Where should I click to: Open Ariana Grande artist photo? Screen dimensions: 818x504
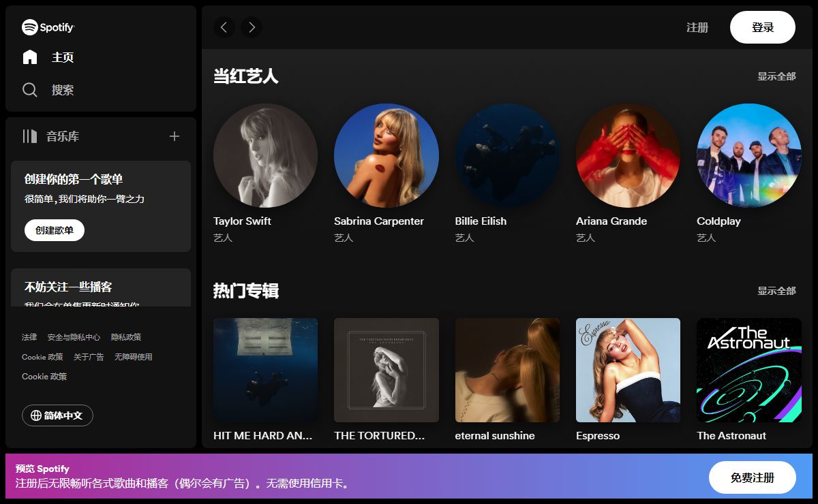coord(628,155)
